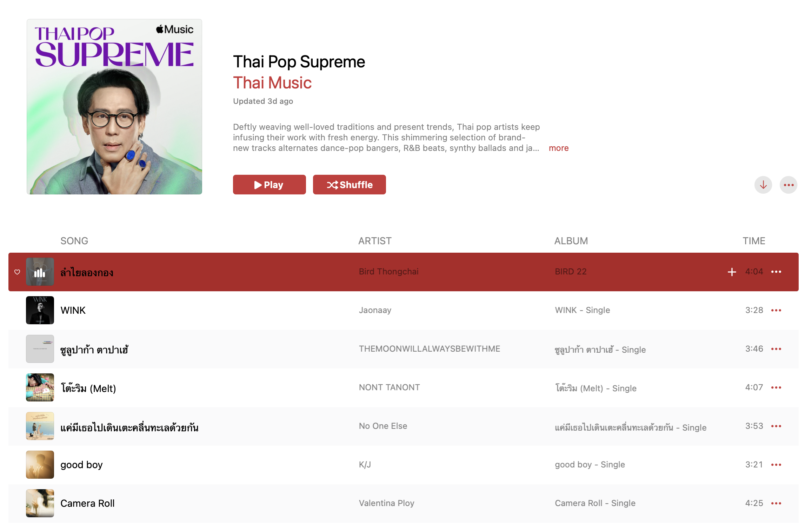
Task: Click the plus icon on the playing track
Action: [732, 272]
